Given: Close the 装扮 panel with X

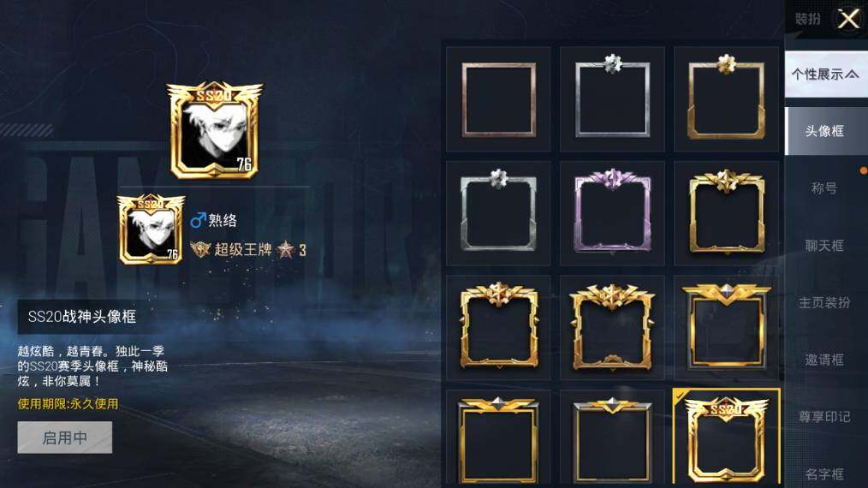Looking at the screenshot, I should [x=848, y=20].
